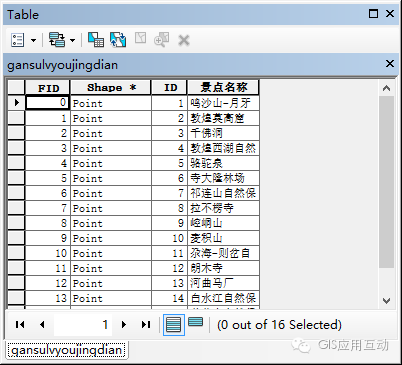Click the Zoom To Selected icon
This screenshot has height=365, width=402.
point(162,40)
